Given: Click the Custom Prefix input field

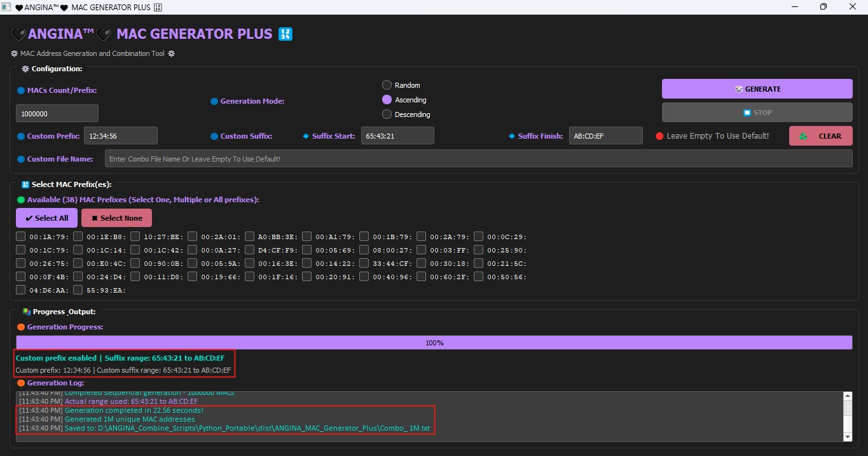Looking at the screenshot, I should tap(120, 135).
